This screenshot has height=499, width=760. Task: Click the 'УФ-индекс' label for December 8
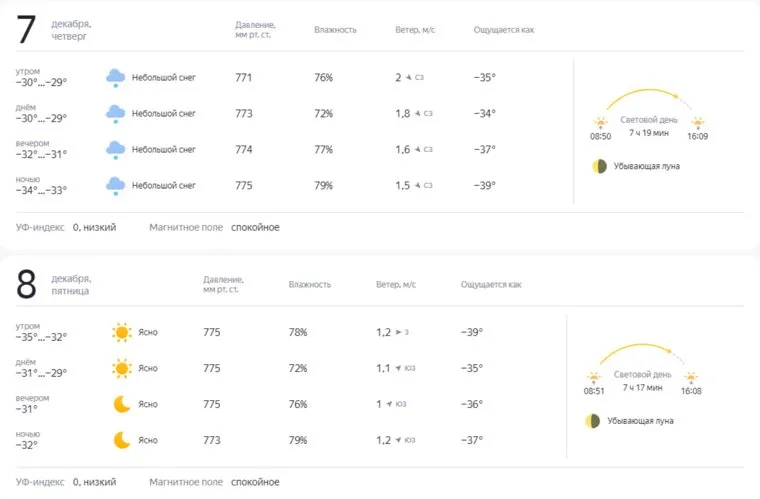[x=40, y=482]
